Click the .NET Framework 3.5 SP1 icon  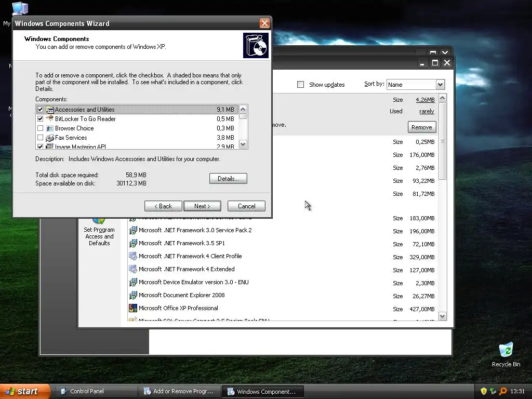click(133, 243)
